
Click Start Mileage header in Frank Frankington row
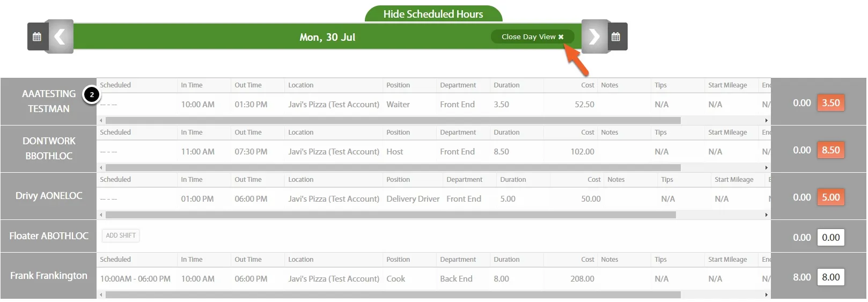[x=727, y=260]
